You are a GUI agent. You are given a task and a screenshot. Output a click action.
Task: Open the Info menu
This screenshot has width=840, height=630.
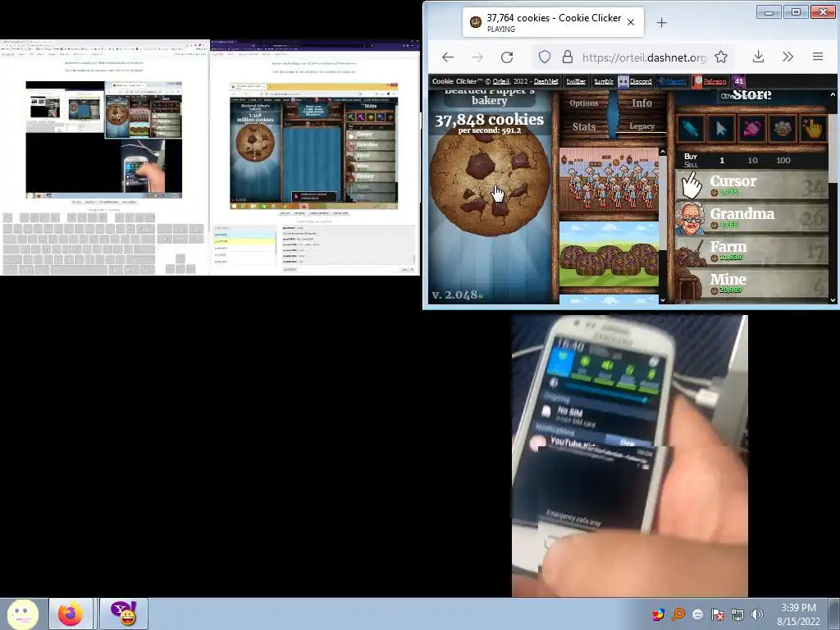point(641,103)
